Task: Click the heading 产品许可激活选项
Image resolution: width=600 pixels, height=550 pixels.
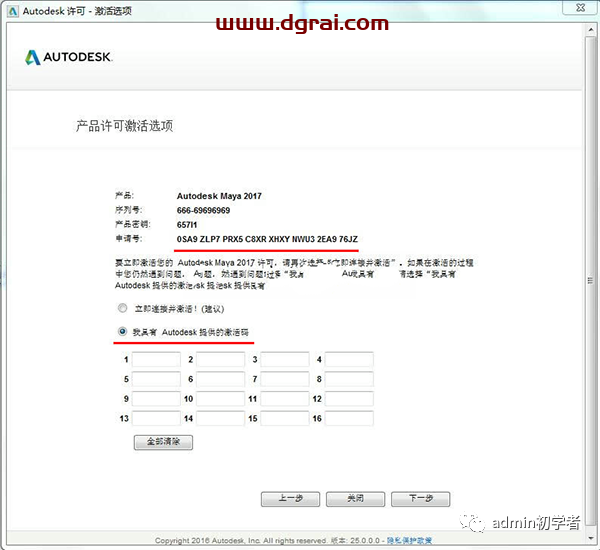Action: coord(124,126)
